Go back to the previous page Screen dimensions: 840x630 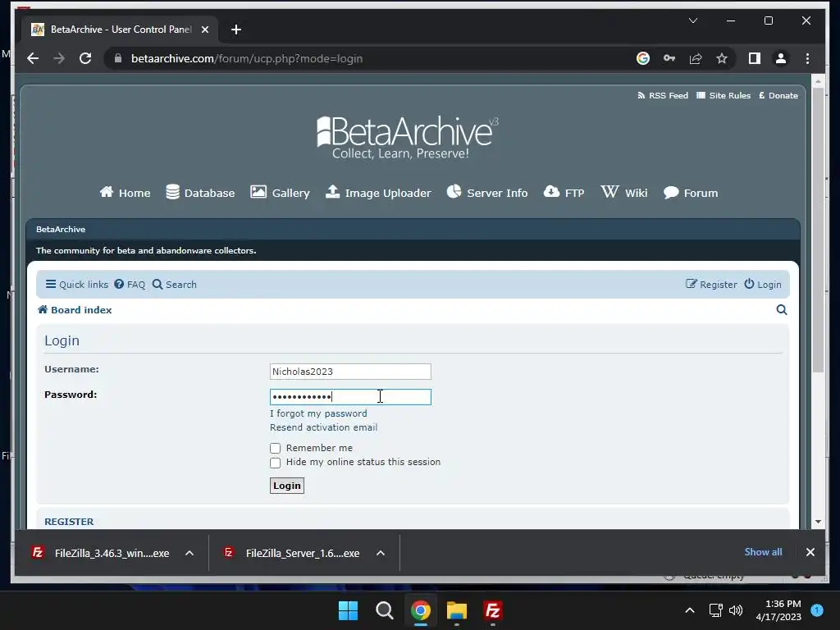(33, 58)
